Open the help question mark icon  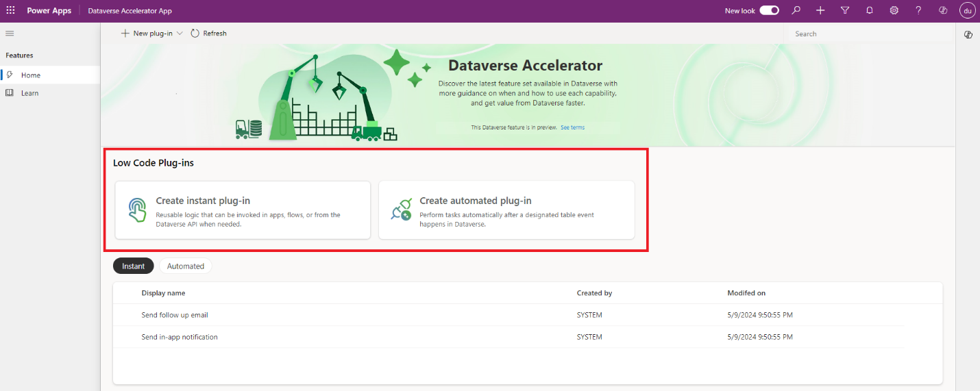[919, 10]
